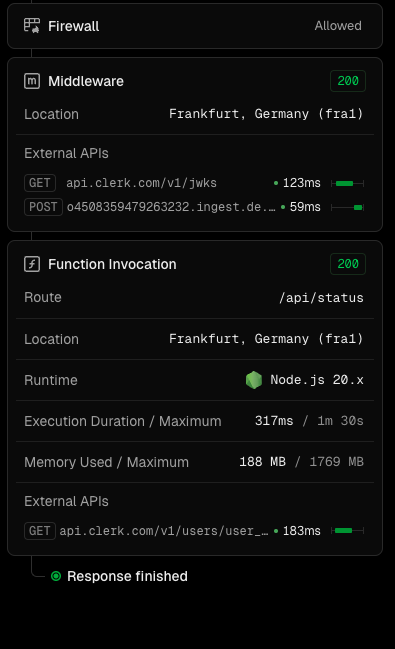The image size is (395, 649).
Task: Click the Function Invocation 200 status badge
Action: point(348,264)
